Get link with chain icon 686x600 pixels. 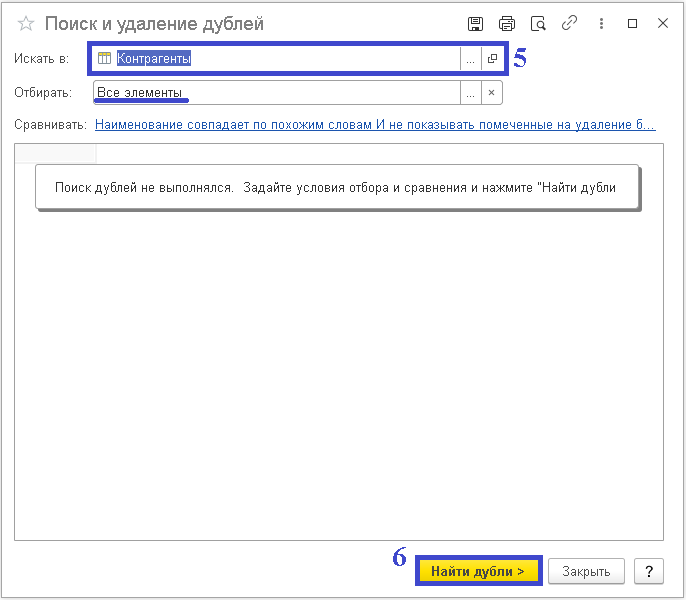pos(569,23)
